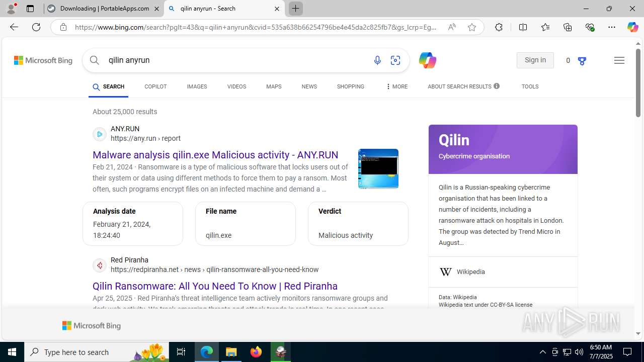644x362 pixels.
Task: Open Qilin Ransomware Red Piranha link
Action: 215,286
